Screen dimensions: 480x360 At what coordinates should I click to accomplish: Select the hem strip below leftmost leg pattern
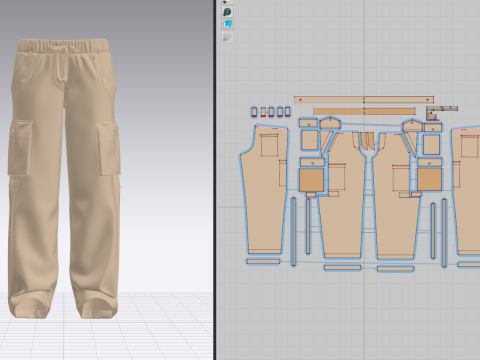[x=263, y=262]
